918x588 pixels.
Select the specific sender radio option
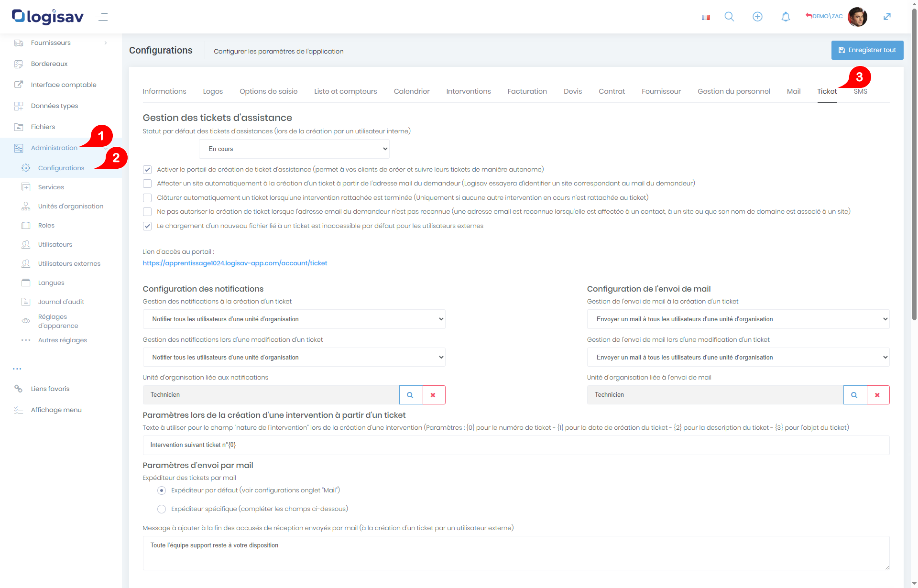(162, 509)
